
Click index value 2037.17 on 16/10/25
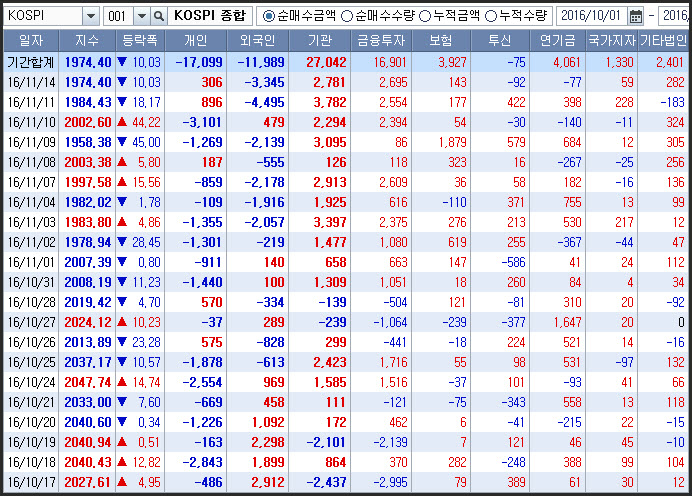(x=88, y=362)
